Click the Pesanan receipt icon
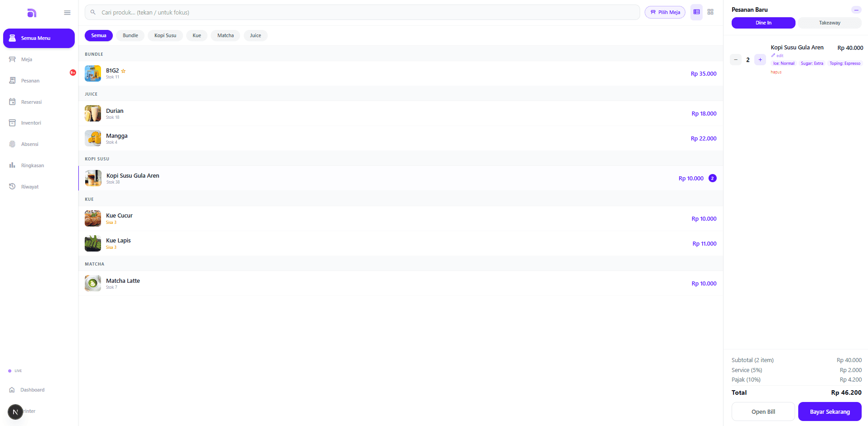The width and height of the screenshot is (868, 426). (12, 81)
